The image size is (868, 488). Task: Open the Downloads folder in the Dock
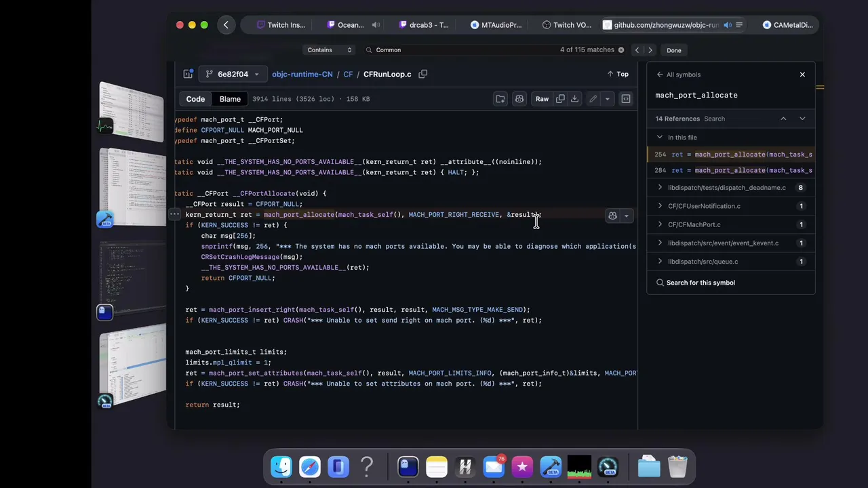pyautogui.click(x=648, y=466)
